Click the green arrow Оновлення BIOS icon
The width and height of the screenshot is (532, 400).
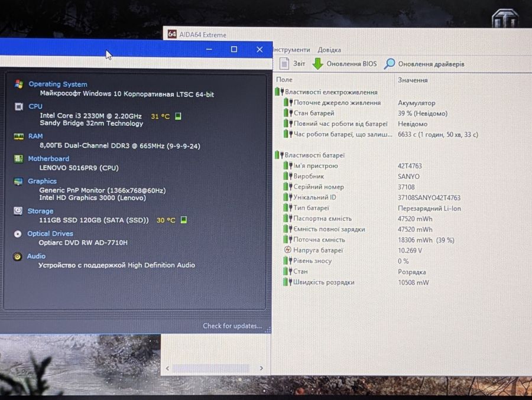[317, 63]
